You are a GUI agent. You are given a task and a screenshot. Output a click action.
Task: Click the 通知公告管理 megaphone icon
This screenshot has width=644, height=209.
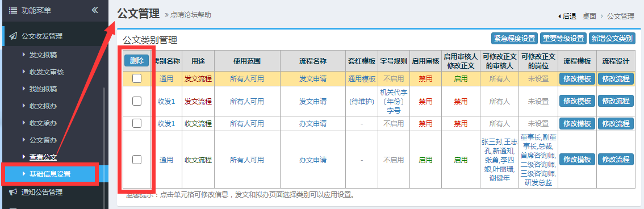[x=12, y=192]
